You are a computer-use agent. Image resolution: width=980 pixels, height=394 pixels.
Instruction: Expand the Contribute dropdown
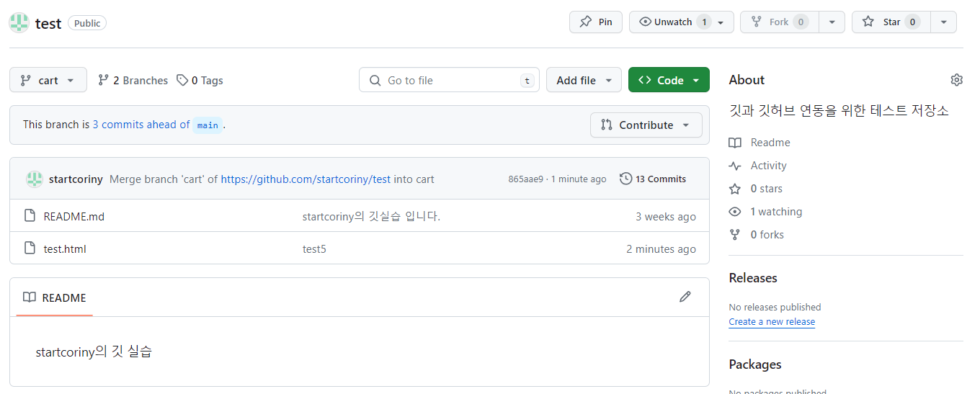click(x=646, y=125)
